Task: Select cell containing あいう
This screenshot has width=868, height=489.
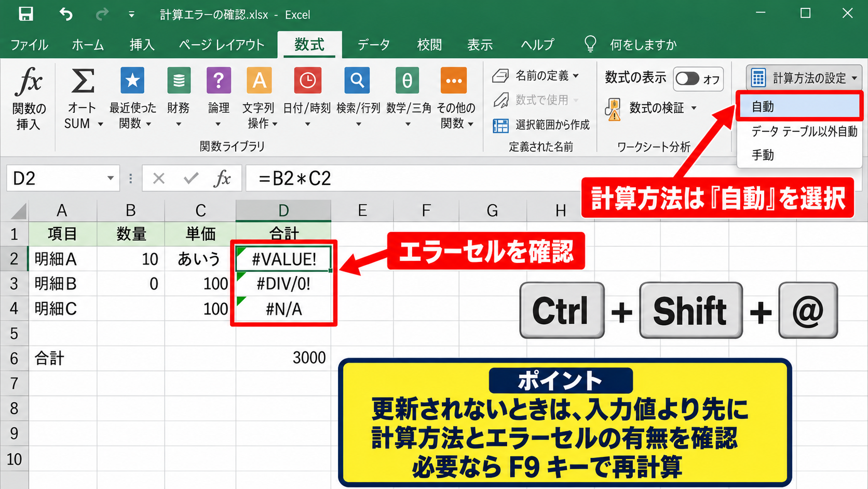Action: point(200,259)
